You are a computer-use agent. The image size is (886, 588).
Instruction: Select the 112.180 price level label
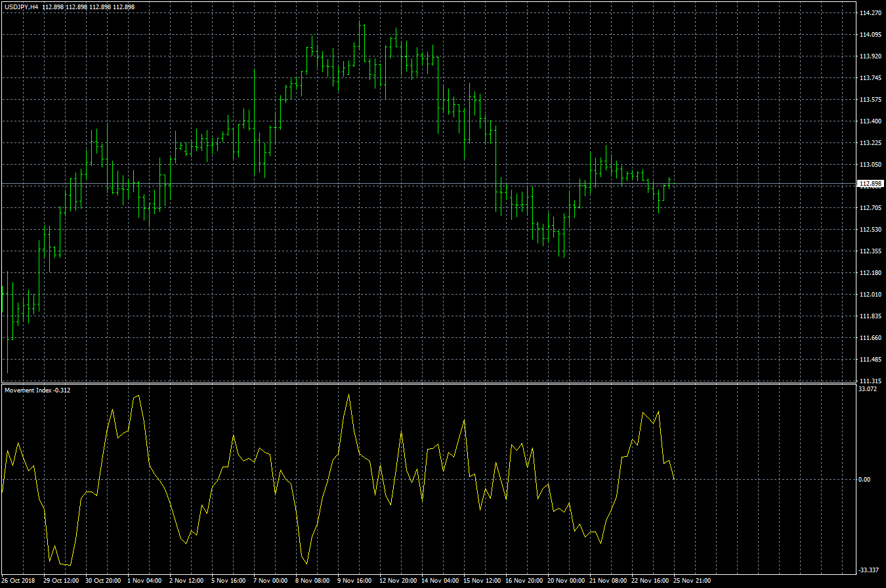[x=870, y=272]
